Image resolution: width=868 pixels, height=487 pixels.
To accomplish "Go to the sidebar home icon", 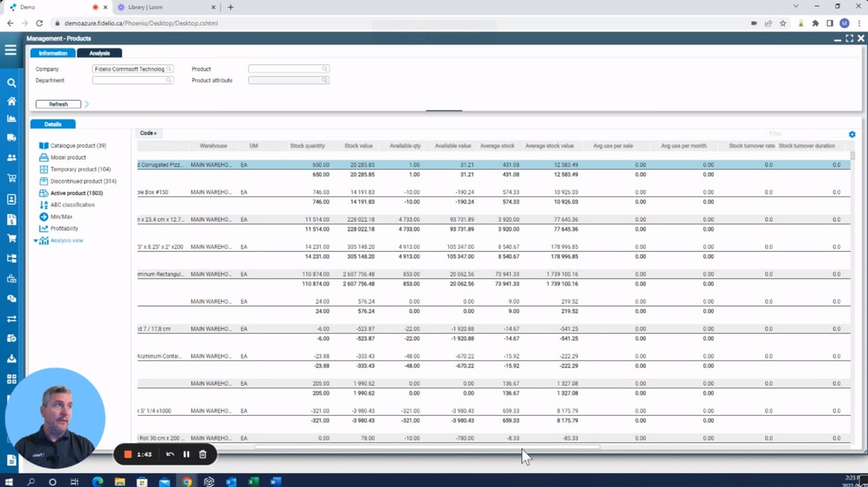I will point(11,101).
